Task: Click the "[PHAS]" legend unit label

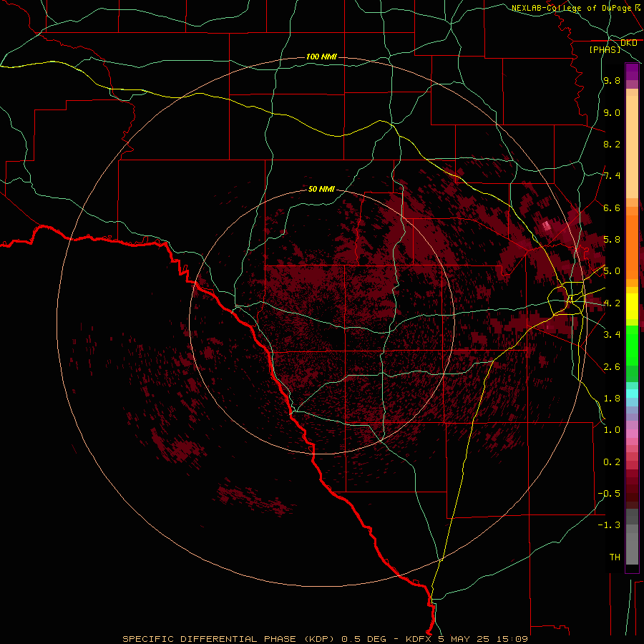Action: (x=605, y=49)
